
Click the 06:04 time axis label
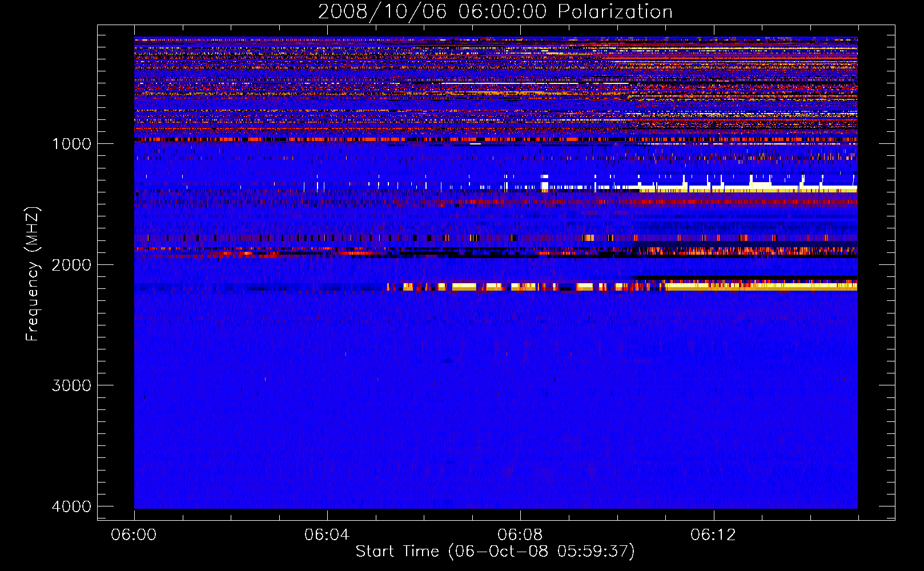coord(327,535)
